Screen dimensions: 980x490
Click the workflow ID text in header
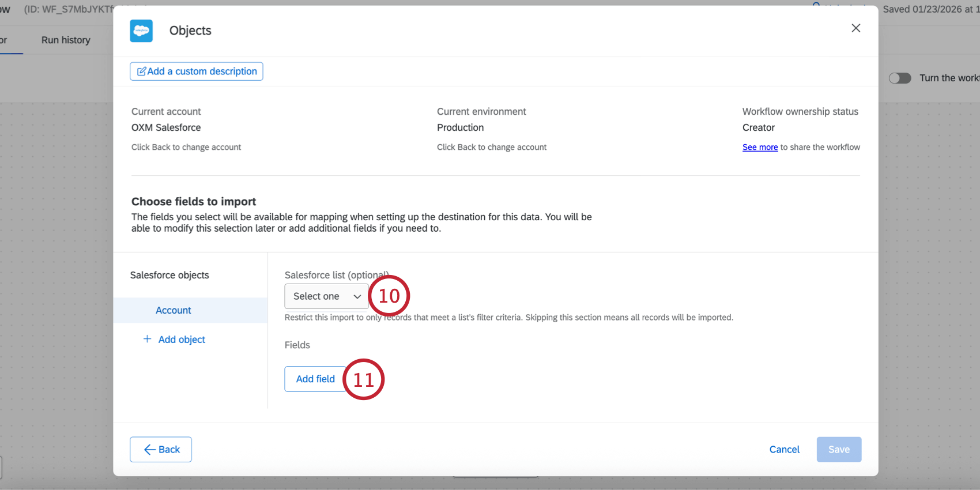pos(68,9)
